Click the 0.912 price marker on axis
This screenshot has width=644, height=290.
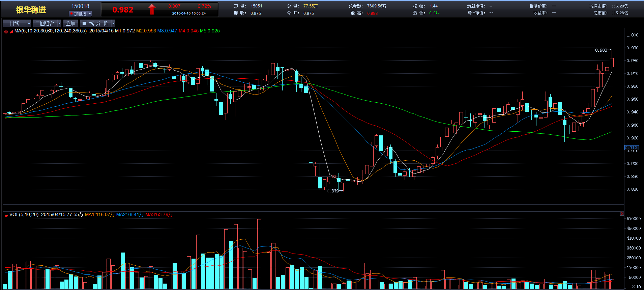click(631, 148)
